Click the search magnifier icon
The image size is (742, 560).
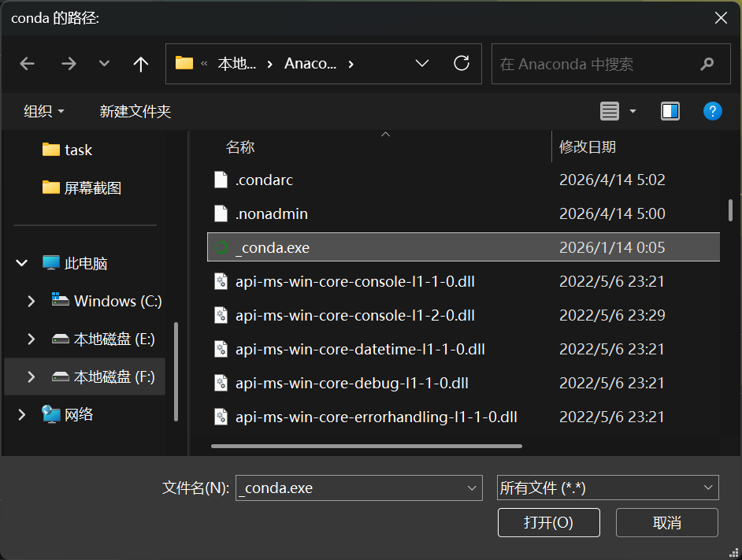point(707,64)
